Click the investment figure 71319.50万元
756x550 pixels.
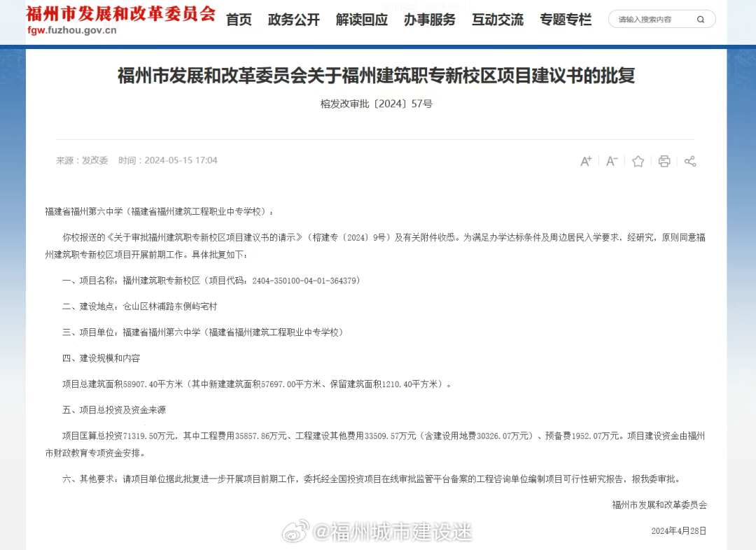(x=149, y=436)
